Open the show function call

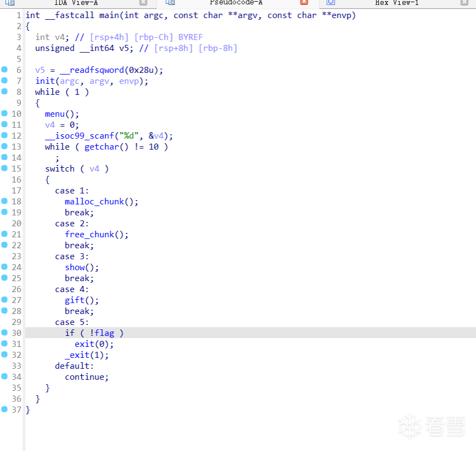point(75,267)
